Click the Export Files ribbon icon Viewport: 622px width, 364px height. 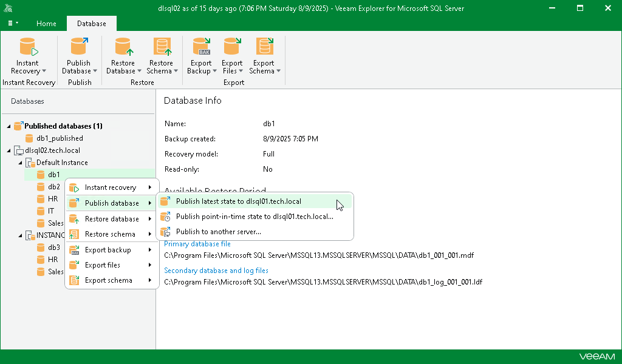[232, 47]
